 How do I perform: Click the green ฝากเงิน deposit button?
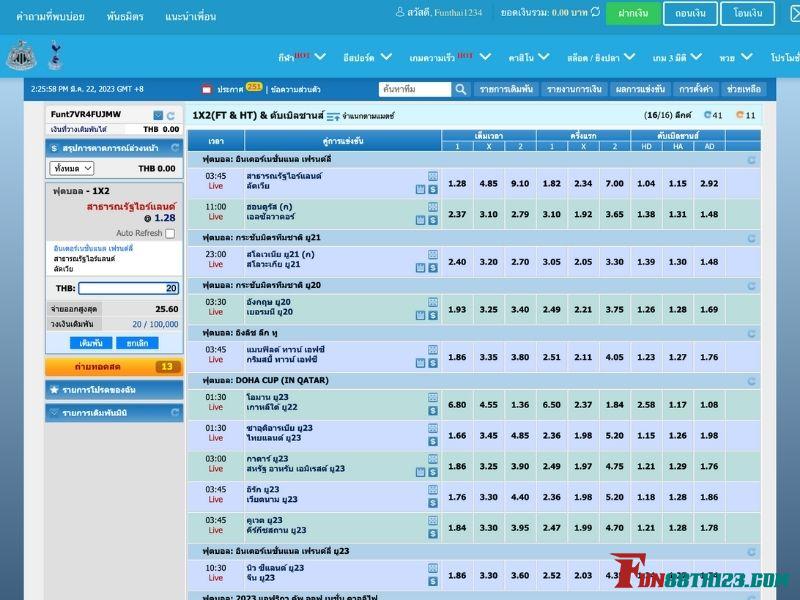(633, 13)
